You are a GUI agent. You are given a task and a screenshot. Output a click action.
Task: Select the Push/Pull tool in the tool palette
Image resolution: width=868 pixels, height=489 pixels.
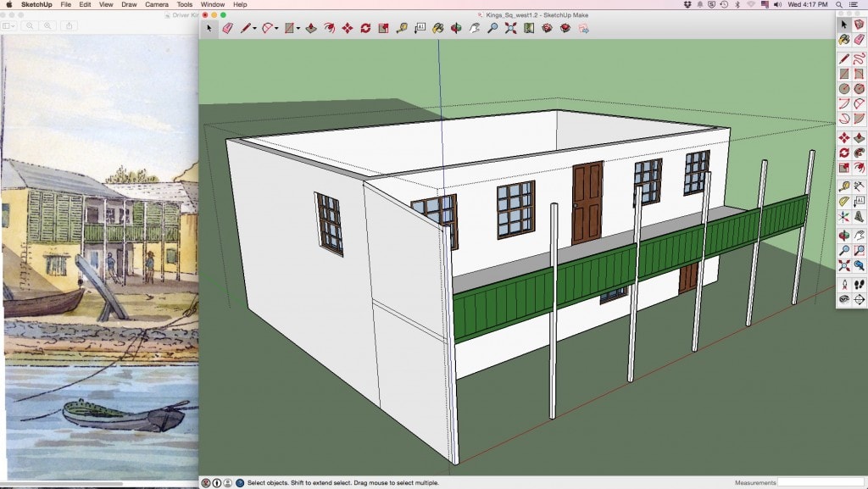point(859,137)
